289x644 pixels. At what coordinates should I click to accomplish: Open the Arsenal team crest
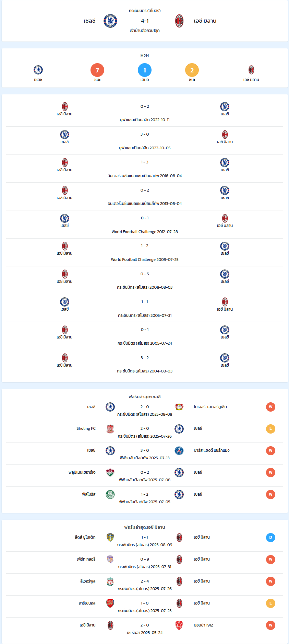click(x=110, y=603)
